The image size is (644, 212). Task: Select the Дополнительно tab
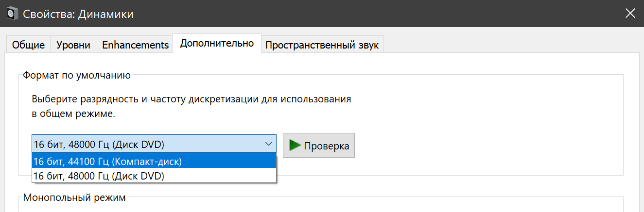click(x=217, y=43)
